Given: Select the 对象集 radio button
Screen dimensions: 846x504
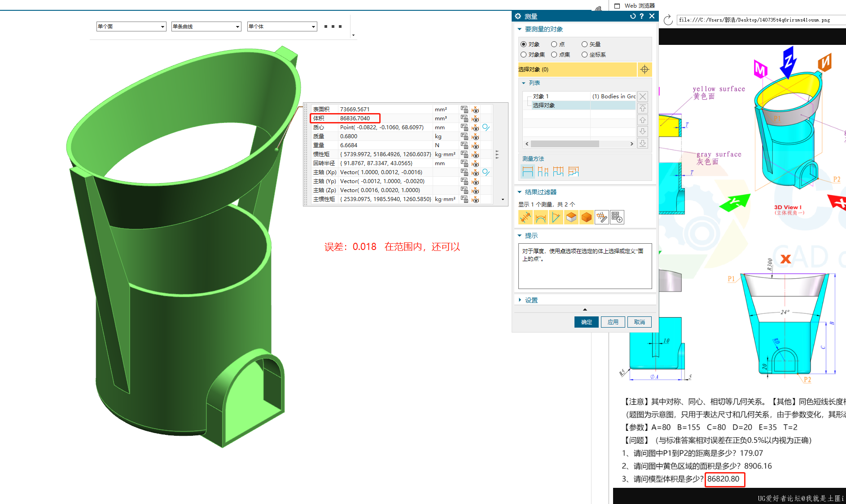Looking at the screenshot, I should pyautogui.click(x=523, y=55).
